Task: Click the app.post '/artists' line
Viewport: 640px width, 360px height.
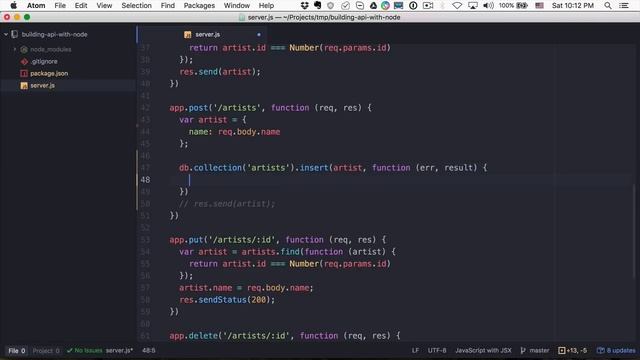Action: (x=270, y=108)
